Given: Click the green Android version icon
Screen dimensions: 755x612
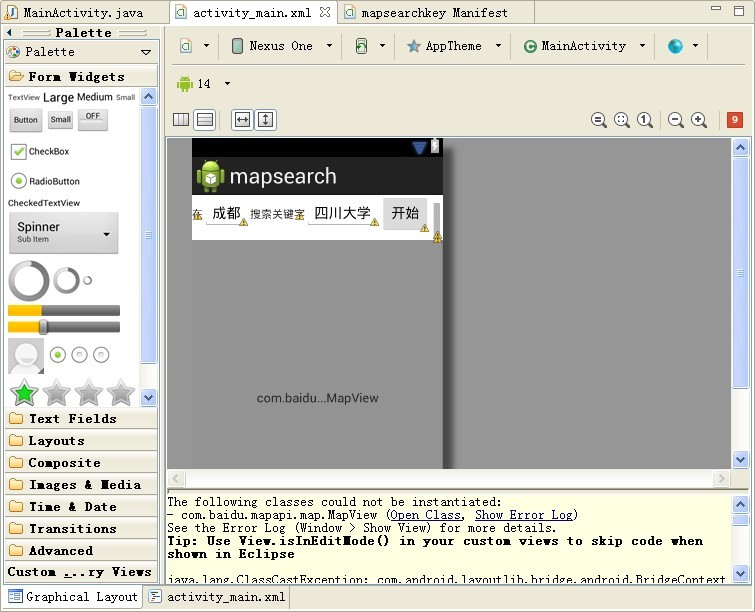Looking at the screenshot, I should point(184,84).
